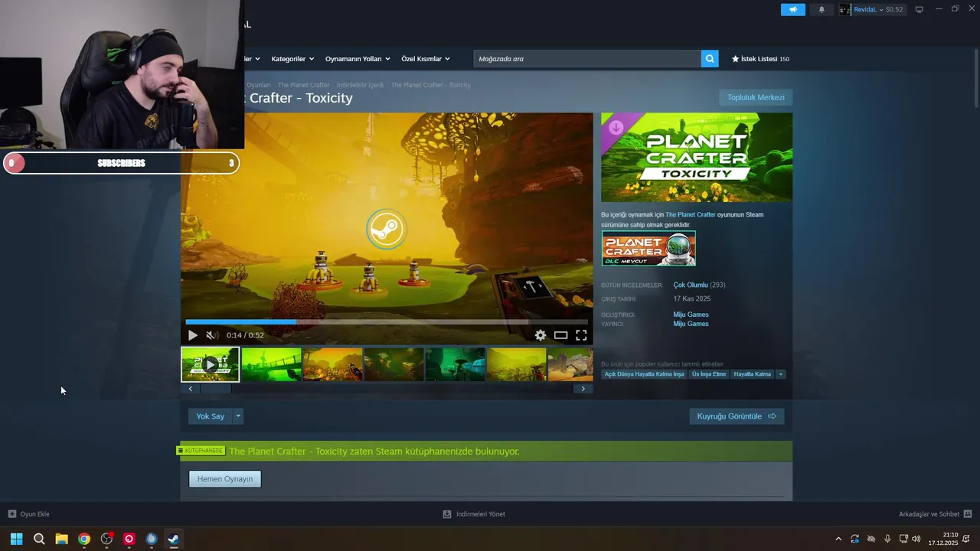Click the sync tray icon

click(x=854, y=539)
